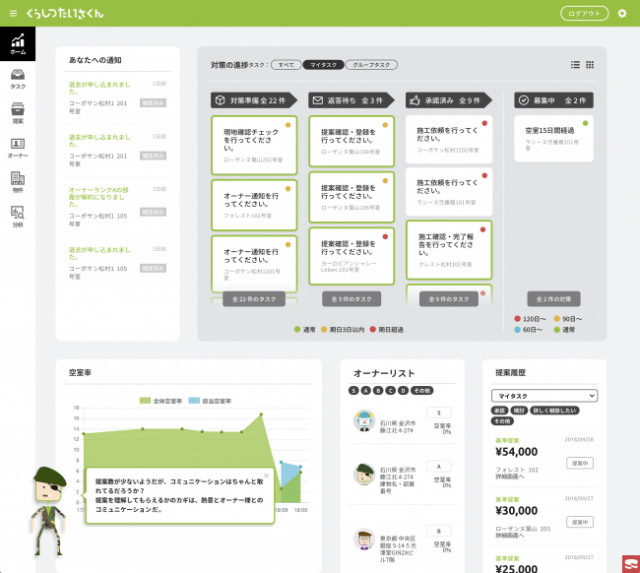This screenshot has width=640, height=573.
Task: Filter proposal history by 承認 tag
Action: 499,410
